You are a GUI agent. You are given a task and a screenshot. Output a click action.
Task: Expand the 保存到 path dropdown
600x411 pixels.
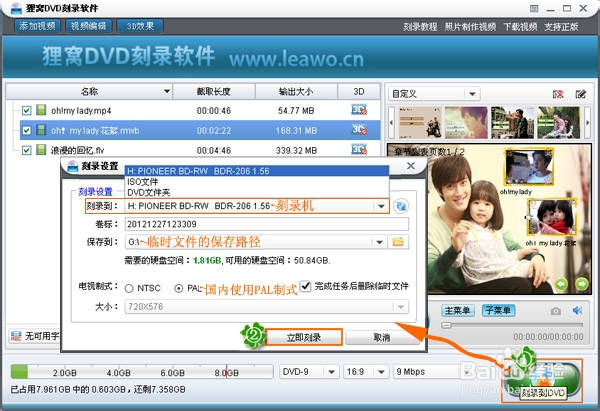click(x=379, y=242)
